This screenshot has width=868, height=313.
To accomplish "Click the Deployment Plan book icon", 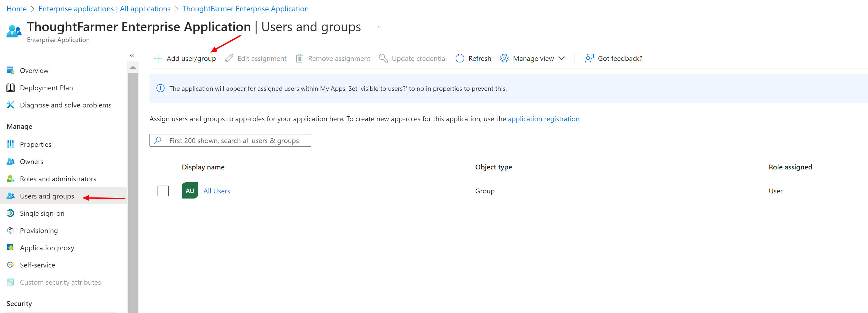I will [x=11, y=88].
